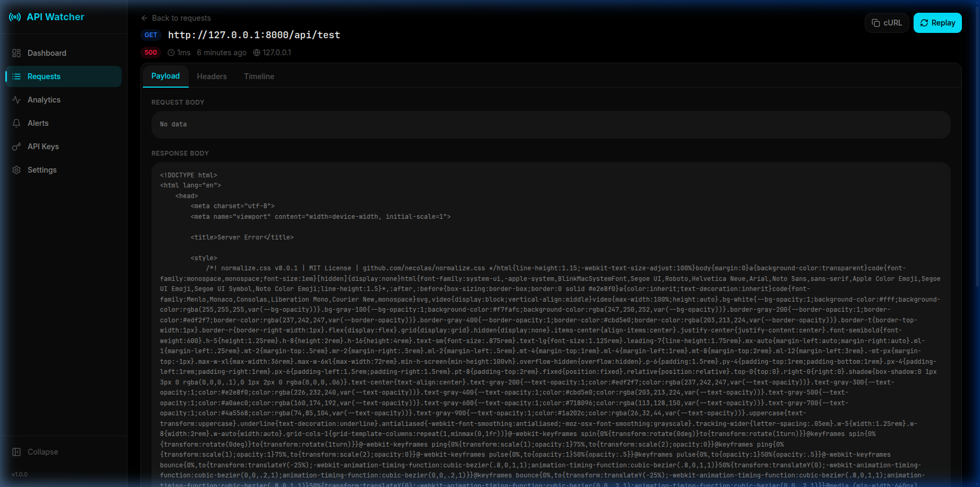The image size is (980, 487).
Task: Click the Requests list icon in sidebar
Action: click(16, 76)
